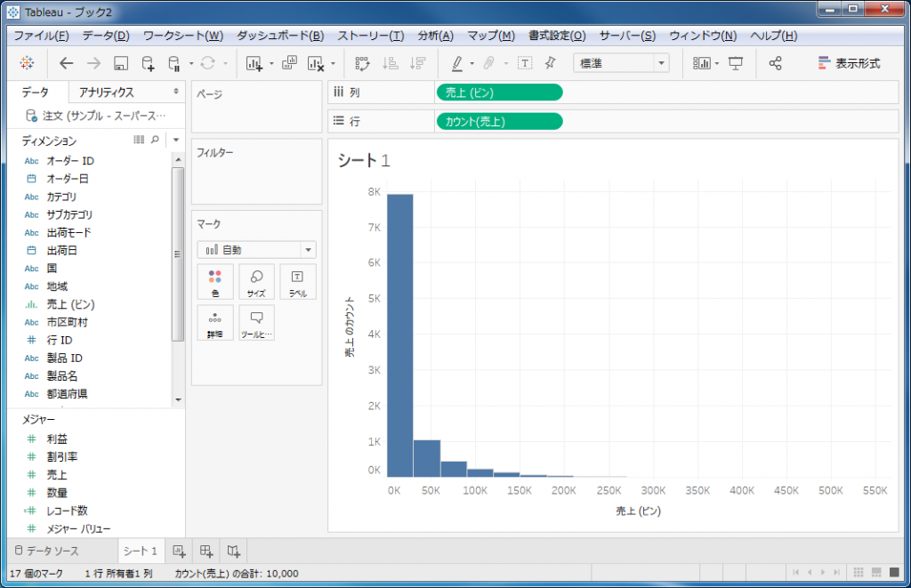This screenshot has width=911, height=588.
Task: Click the Save workbook icon in toolbar
Action: point(122,63)
